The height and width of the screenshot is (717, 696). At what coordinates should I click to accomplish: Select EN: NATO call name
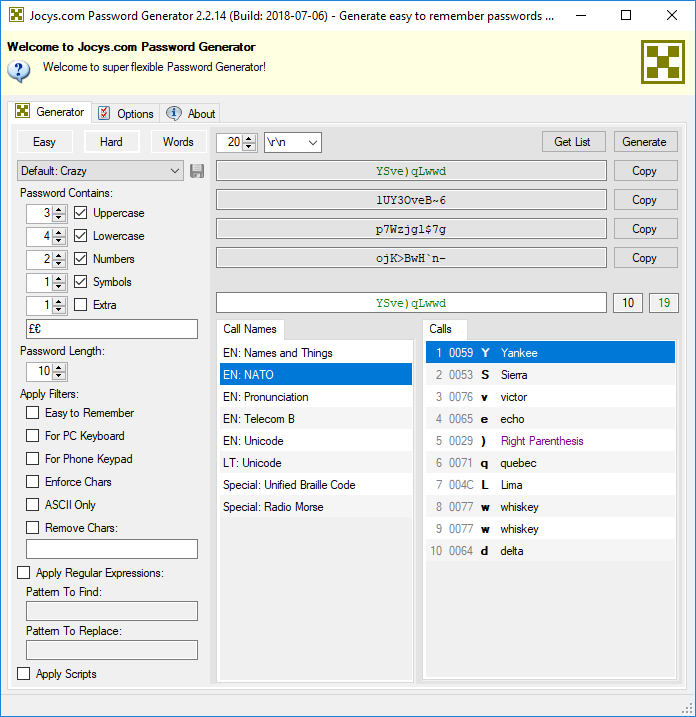click(316, 375)
